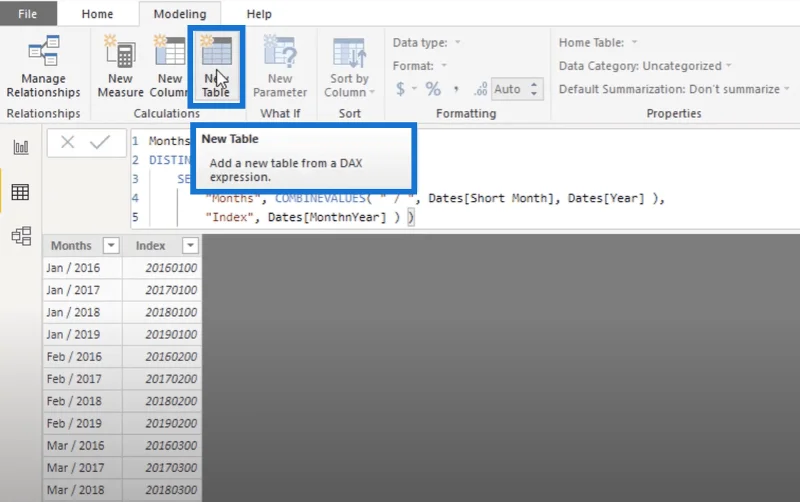
Task: Select index value 20170100
Action: pyautogui.click(x=162, y=290)
